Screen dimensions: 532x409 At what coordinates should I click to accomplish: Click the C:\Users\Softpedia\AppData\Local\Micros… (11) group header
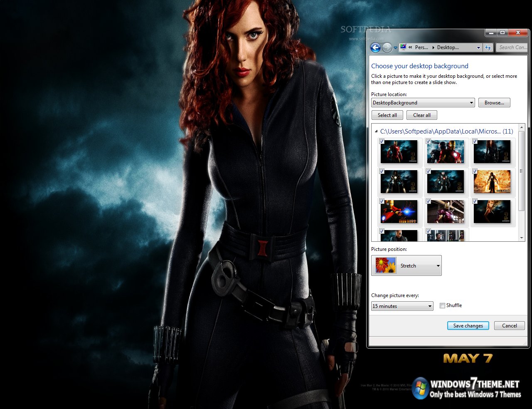click(x=447, y=131)
